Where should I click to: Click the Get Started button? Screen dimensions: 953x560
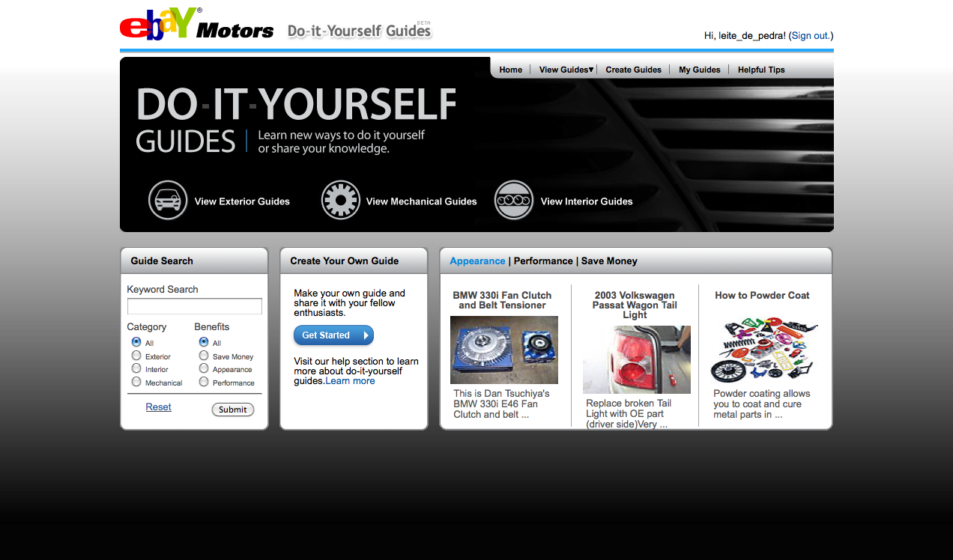tap(333, 335)
